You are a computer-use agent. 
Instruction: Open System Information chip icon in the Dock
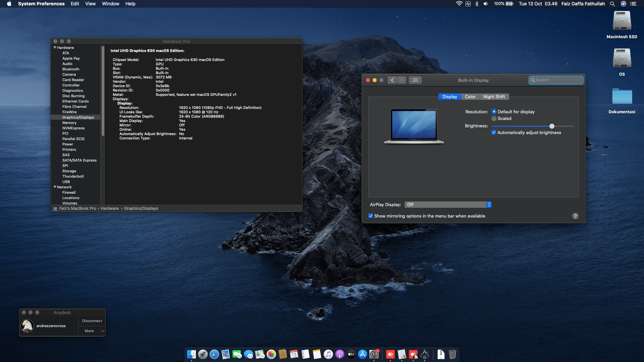(425, 354)
